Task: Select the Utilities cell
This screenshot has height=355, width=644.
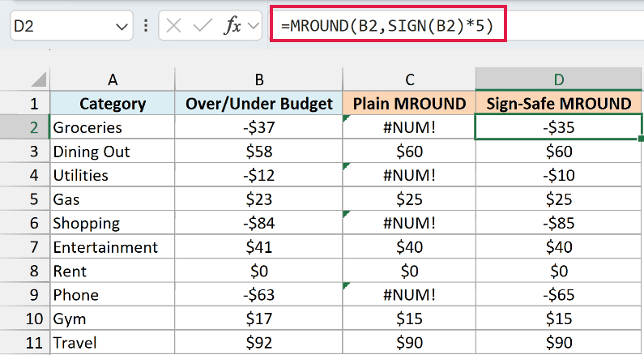Action: [113, 175]
